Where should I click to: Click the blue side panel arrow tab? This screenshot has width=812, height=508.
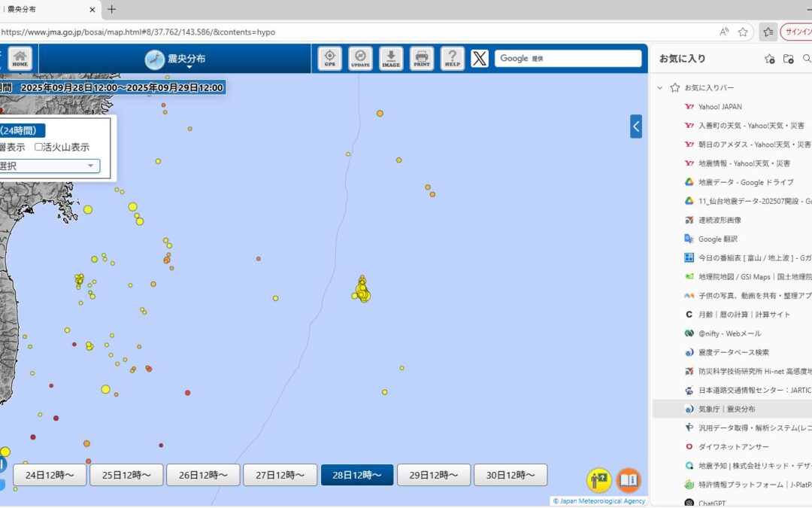636,126
